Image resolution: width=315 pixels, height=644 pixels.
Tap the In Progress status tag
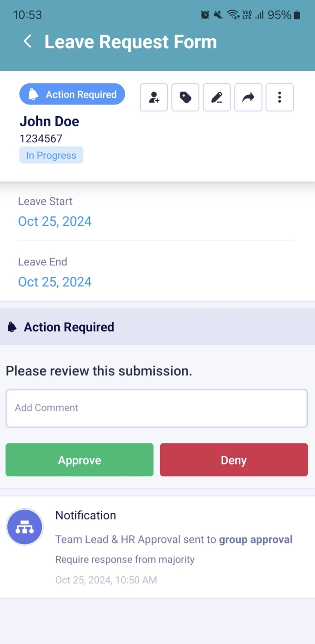click(51, 155)
